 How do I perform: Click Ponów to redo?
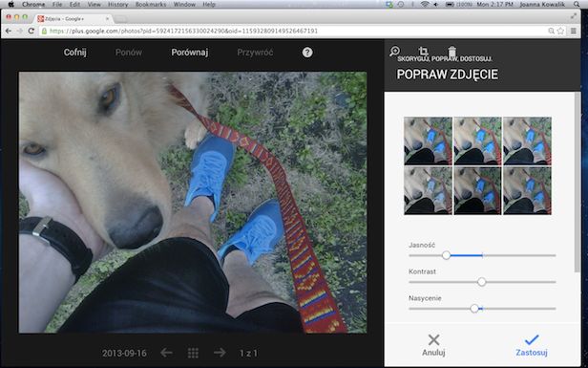(129, 53)
